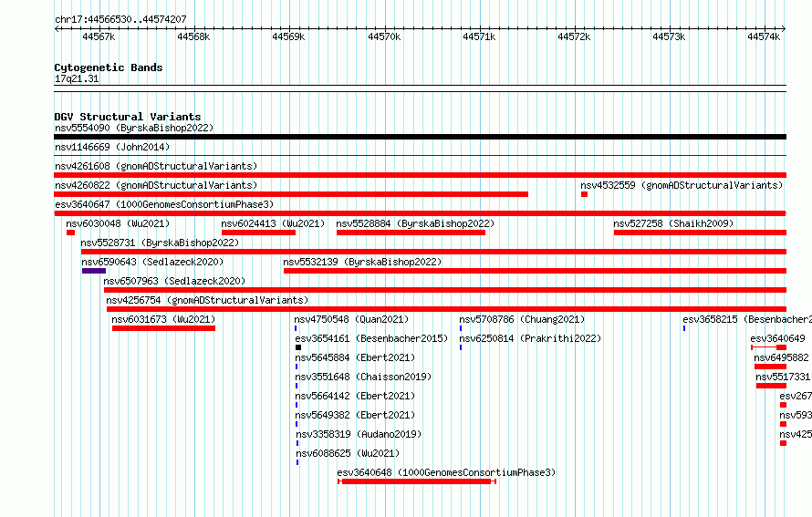Click the 44567k ruler position
Viewport: 812px width, 517px height.
99,36
